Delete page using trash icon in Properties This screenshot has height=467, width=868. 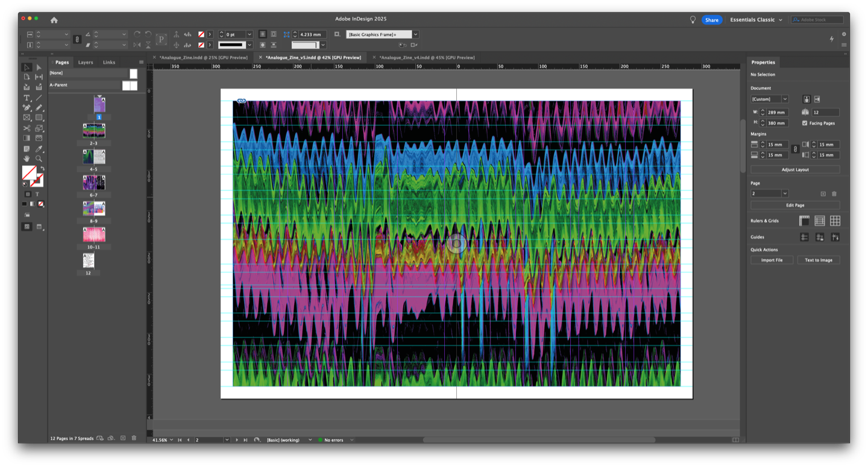pos(834,193)
